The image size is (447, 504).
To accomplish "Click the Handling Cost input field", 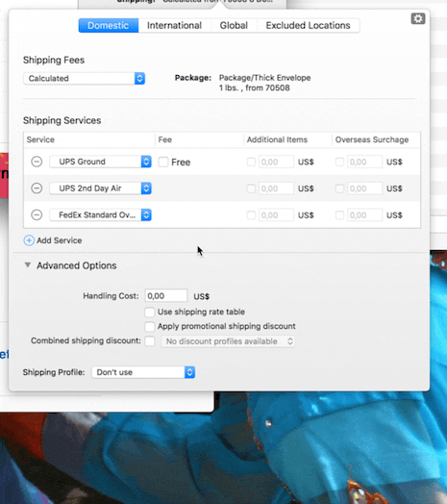I will pyautogui.click(x=166, y=295).
